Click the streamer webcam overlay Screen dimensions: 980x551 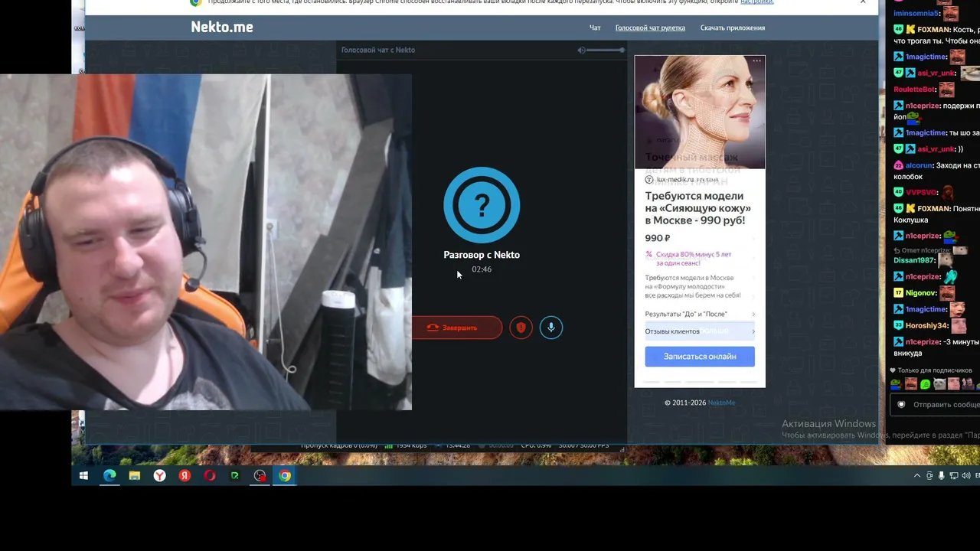click(206, 242)
